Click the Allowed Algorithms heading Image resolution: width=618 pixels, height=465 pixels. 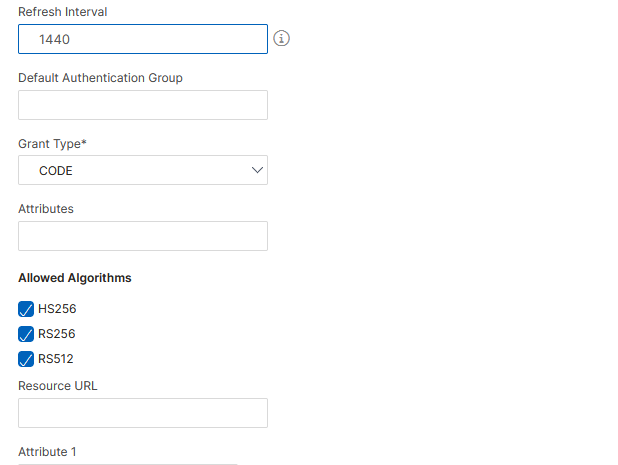click(75, 277)
